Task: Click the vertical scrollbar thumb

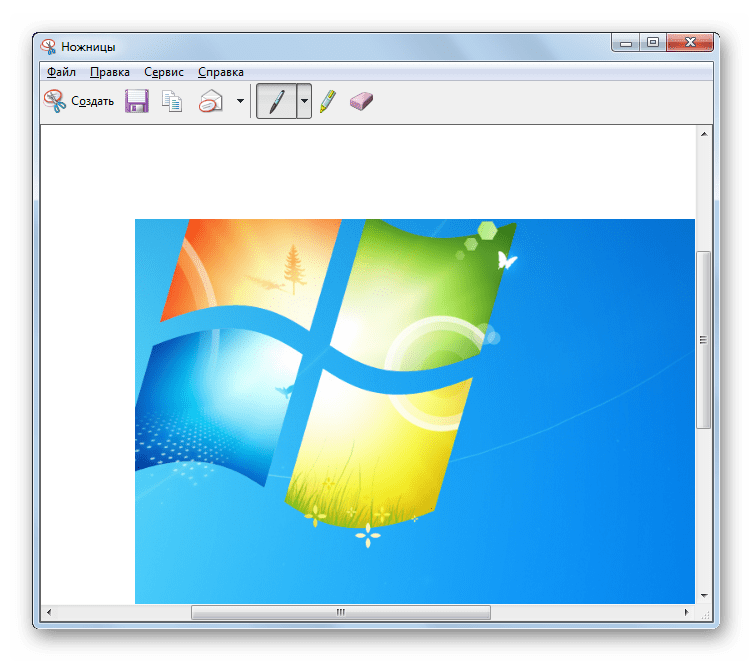Action: [x=704, y=340]
